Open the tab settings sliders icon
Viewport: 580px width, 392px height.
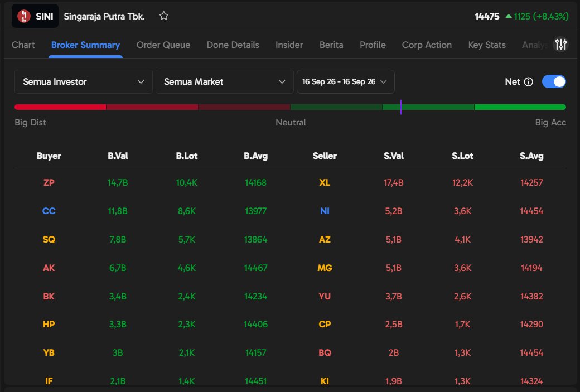coord(561,45)
